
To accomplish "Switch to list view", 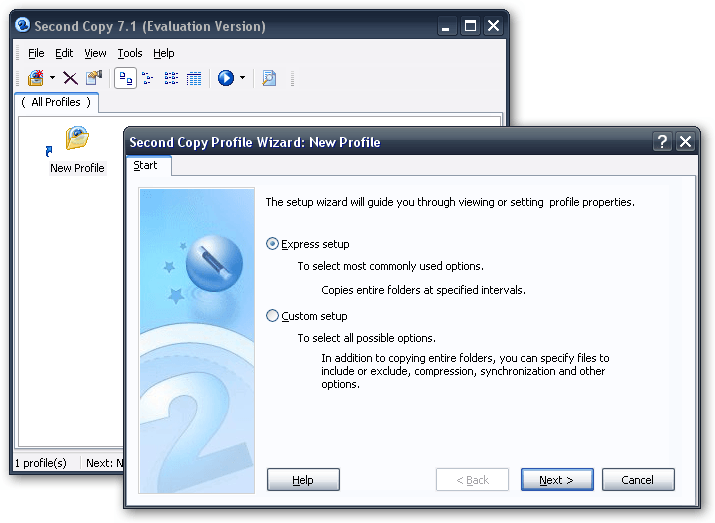I will click(171, 78).
